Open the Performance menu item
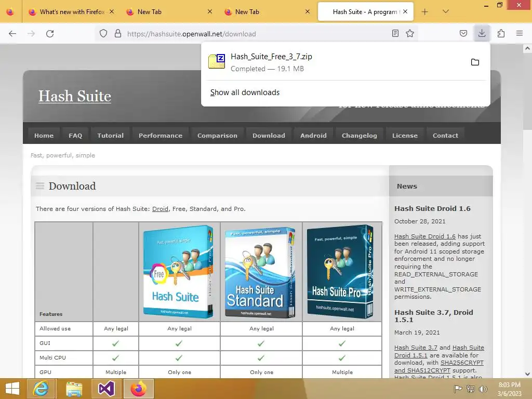The image size is (532, 399). tap(161, 136)
